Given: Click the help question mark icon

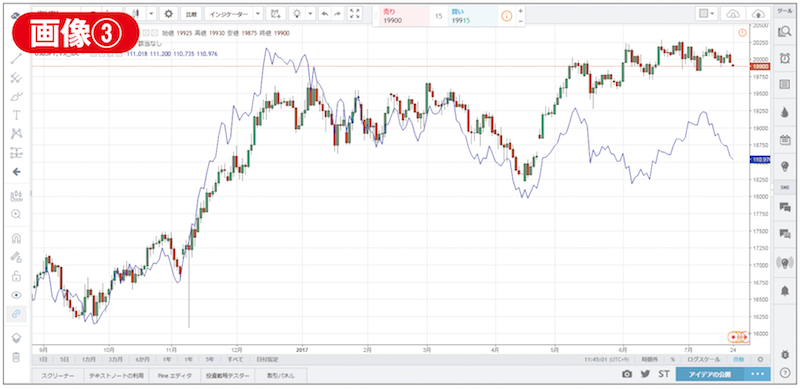Looking at the screenshot, I should pos(785,373).
